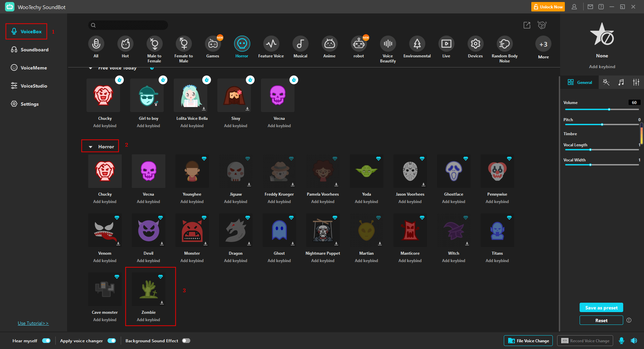Open the Voice Beautify category
Viewport: 644px width, 349px height.
(x=388, y=44)
